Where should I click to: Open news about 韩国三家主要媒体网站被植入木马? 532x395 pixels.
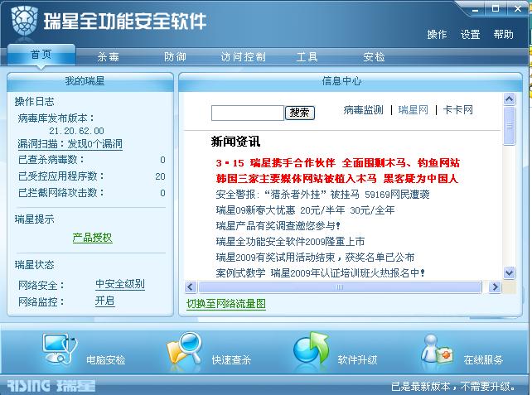point(337,178)
